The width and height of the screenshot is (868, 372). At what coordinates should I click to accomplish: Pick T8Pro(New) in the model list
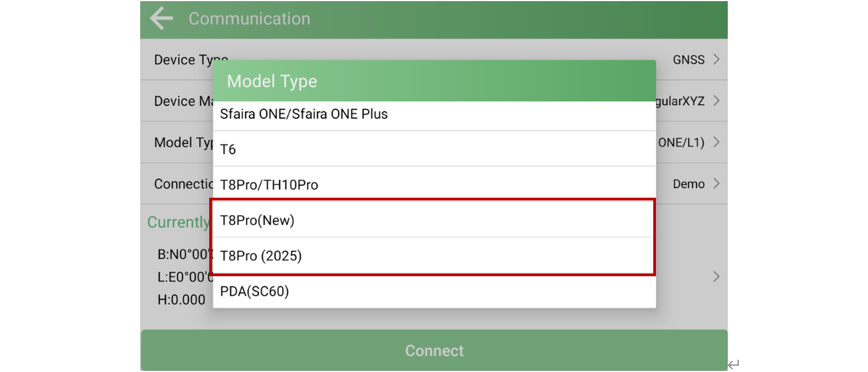257,221
